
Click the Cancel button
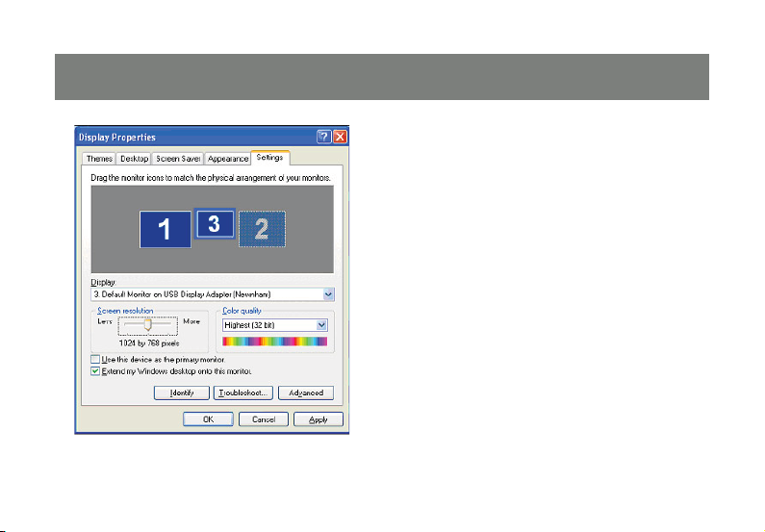[264, 419]
